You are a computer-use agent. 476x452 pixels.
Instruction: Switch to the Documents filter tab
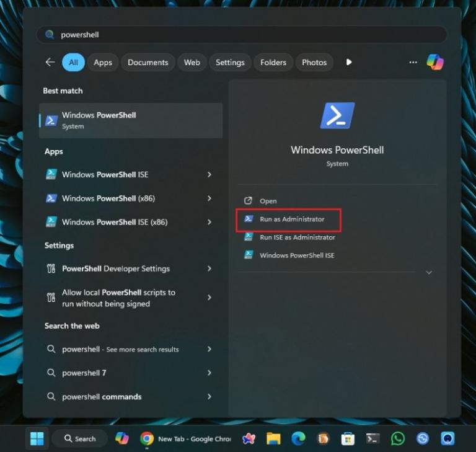pos(148,62)
